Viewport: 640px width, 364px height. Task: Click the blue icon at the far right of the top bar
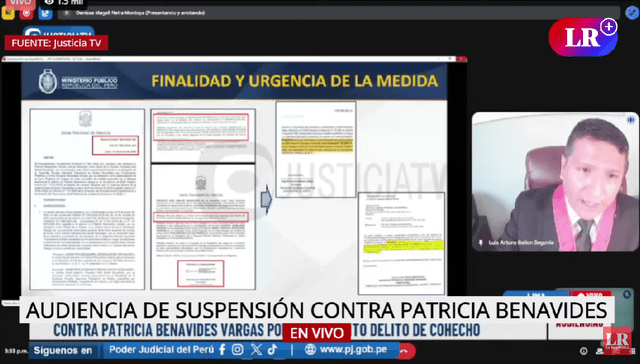[x=632, y=13]
